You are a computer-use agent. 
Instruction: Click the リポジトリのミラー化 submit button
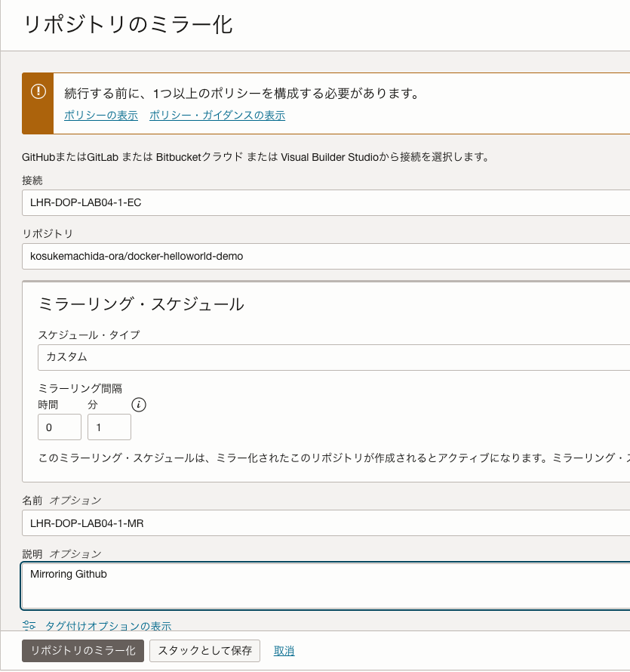point(83,650)
